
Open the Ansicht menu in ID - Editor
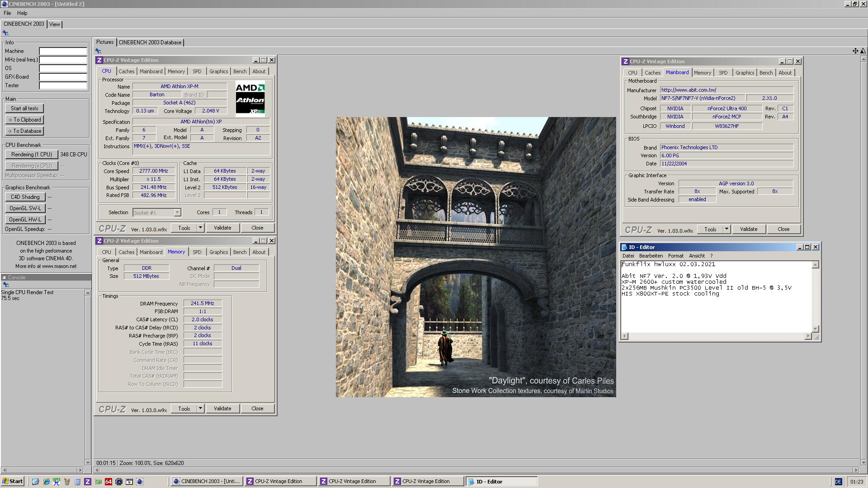click(697, 256)
